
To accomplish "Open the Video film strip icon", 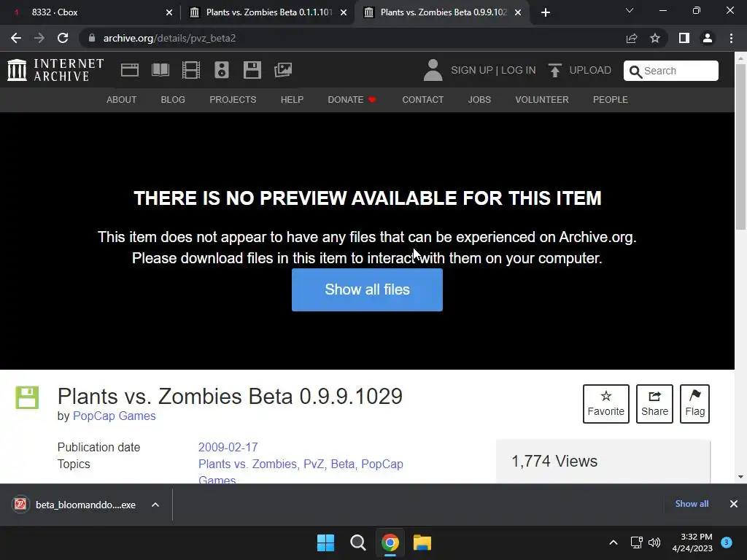I will (x=190, y=70).
